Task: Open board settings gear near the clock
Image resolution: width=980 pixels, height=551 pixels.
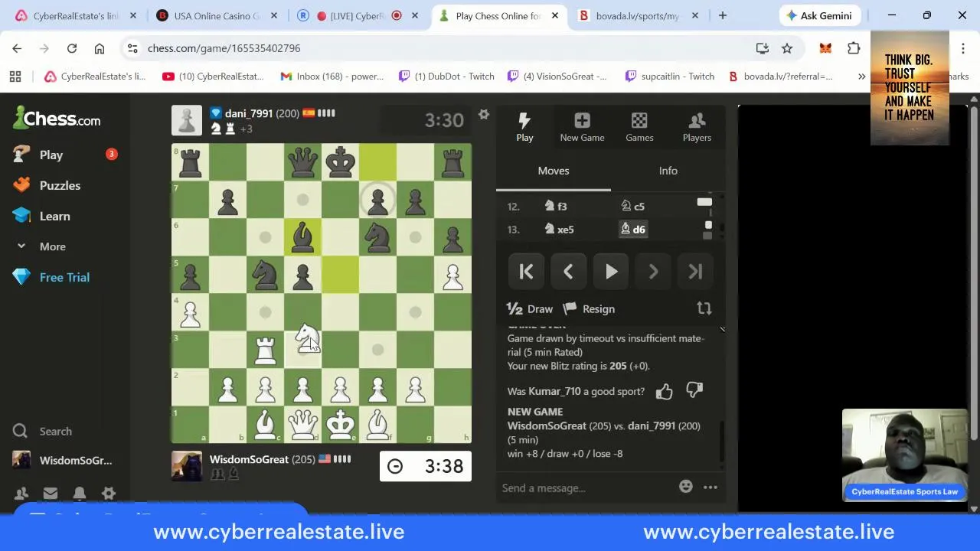Action: click(484, 114)
